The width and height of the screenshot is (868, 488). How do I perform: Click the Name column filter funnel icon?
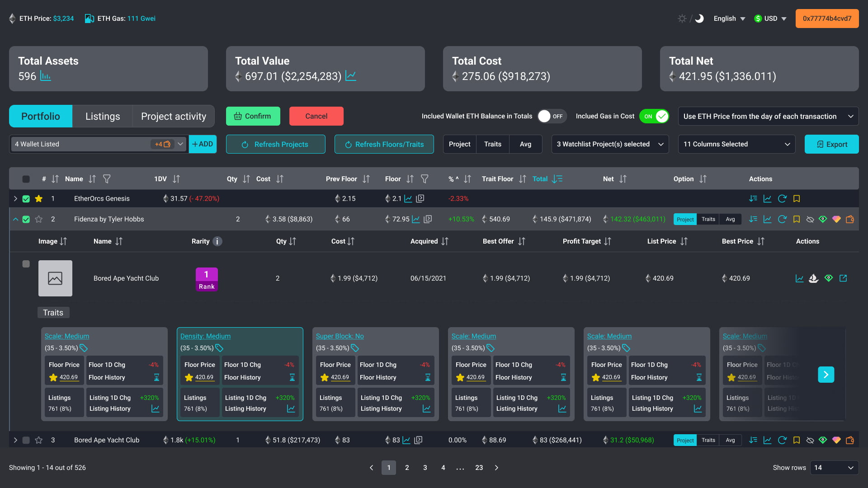pyautogui.click(x=107, y=179)
